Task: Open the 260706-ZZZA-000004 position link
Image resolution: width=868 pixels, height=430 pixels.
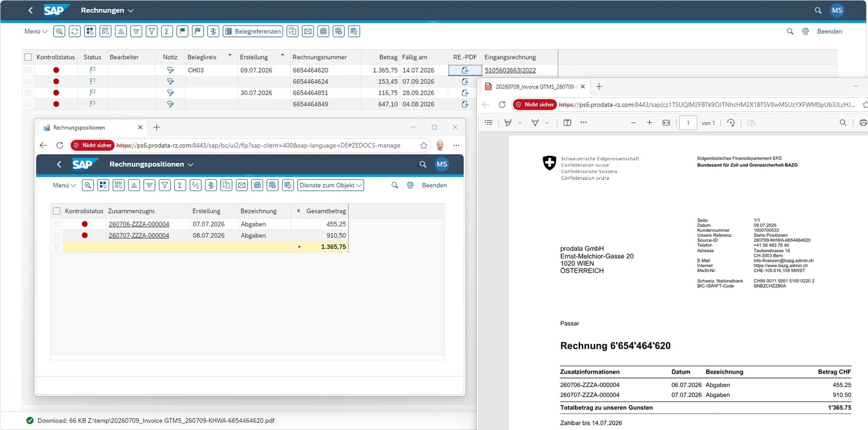Action: tap(139, 224)
